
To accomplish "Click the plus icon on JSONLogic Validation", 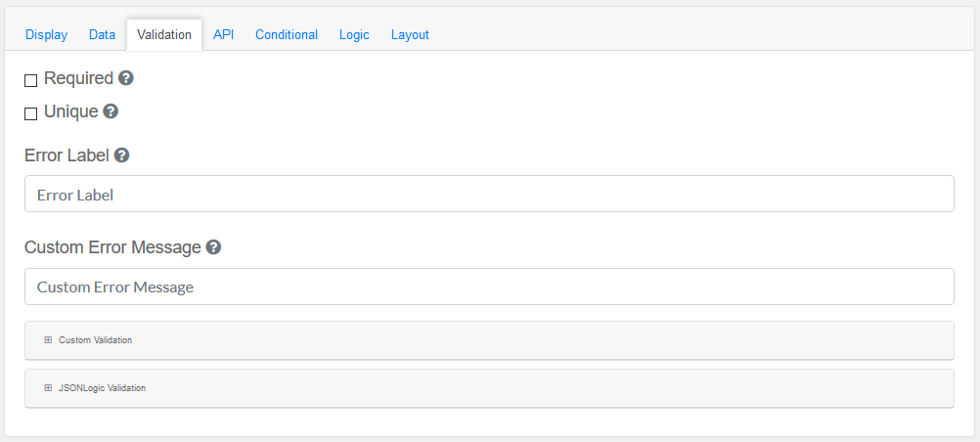I will tap(48, 388).
